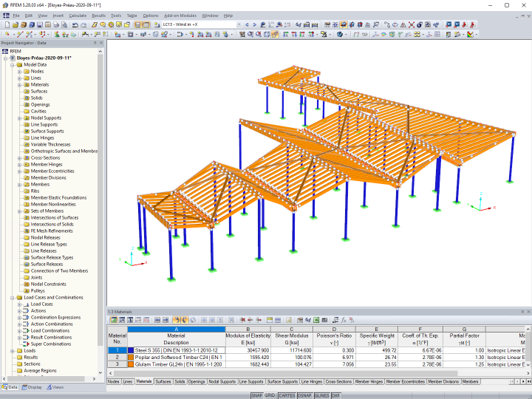This screenshot has width=532, height=399.
Task: Toggle the table display button in toolbar
Action: [x=146, y=25]
